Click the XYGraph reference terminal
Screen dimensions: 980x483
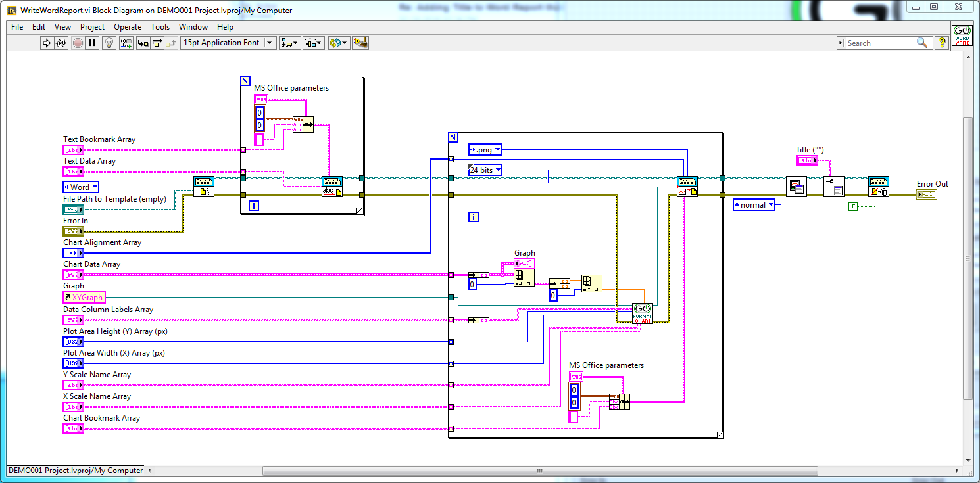(x=84, y=298)
